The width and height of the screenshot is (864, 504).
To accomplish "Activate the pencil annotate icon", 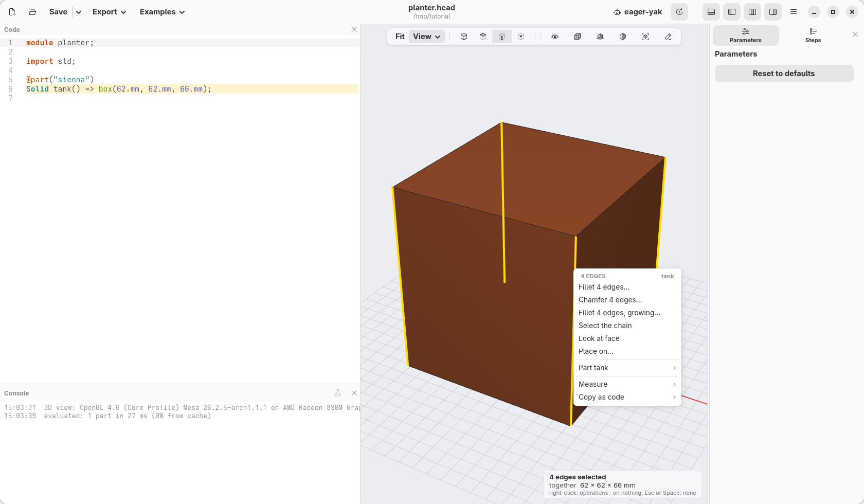I will coord(668,37).
